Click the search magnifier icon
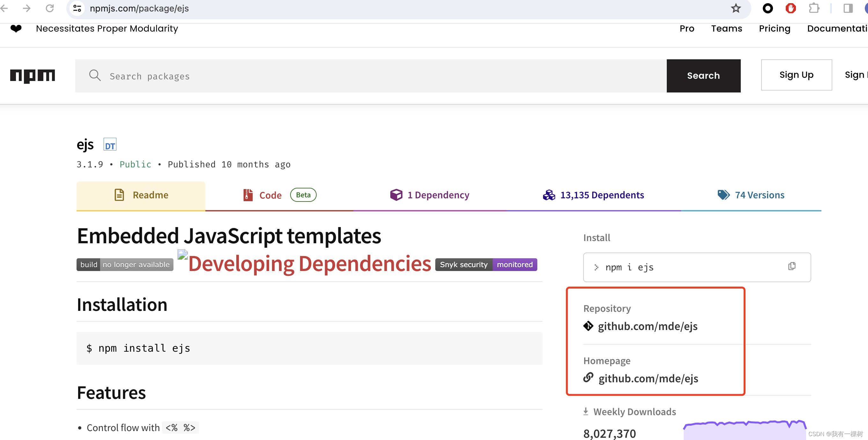This screenshot has height=440, width=868. click(x=95, y=76)
